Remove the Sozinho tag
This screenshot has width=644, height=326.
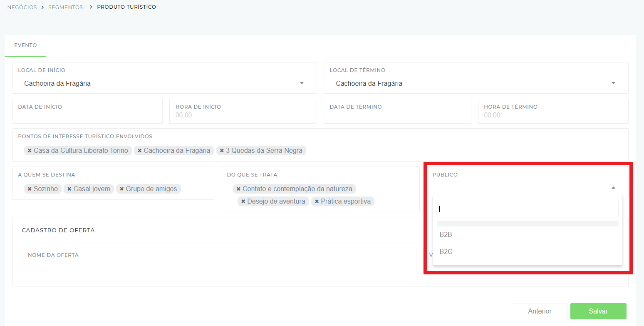30,189
